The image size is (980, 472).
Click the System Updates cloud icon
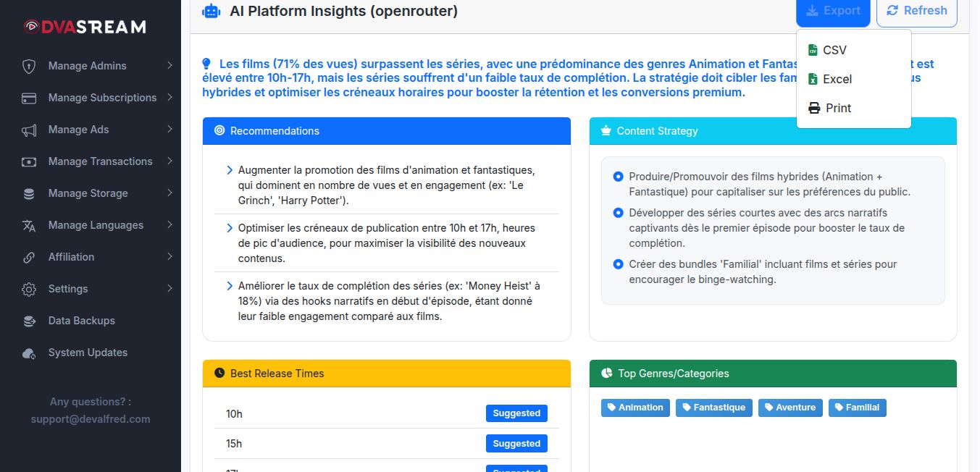(x=29, y=353)
